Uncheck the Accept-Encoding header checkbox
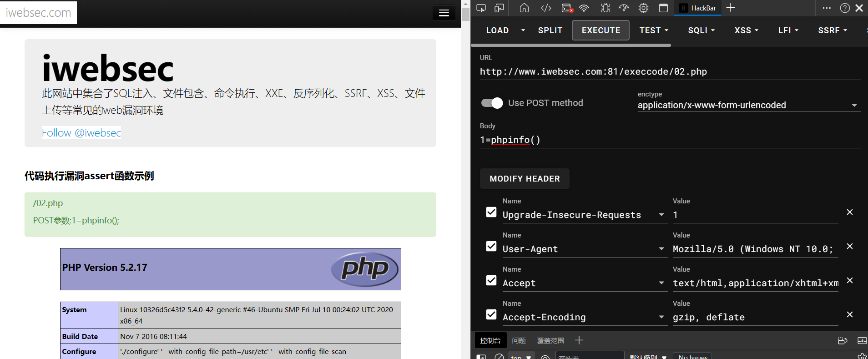The height and width of the screenshot is (359, 868). pos(491,314)
